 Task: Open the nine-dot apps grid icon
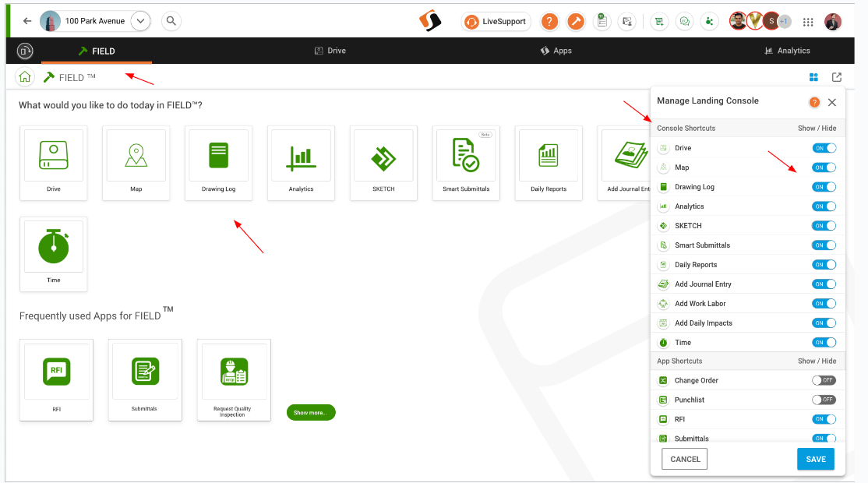point(808,22)
